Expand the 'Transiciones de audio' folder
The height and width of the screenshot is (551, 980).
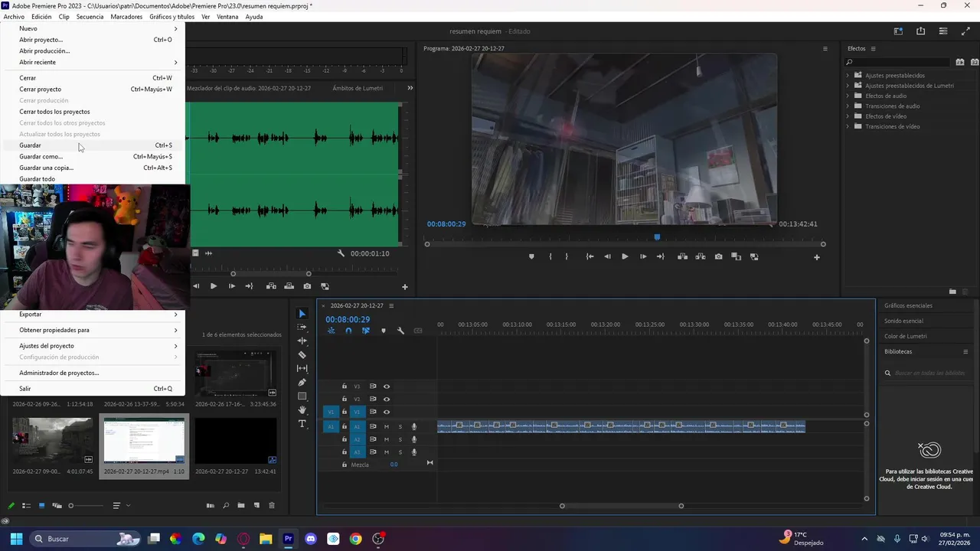[x=848, y=106]
